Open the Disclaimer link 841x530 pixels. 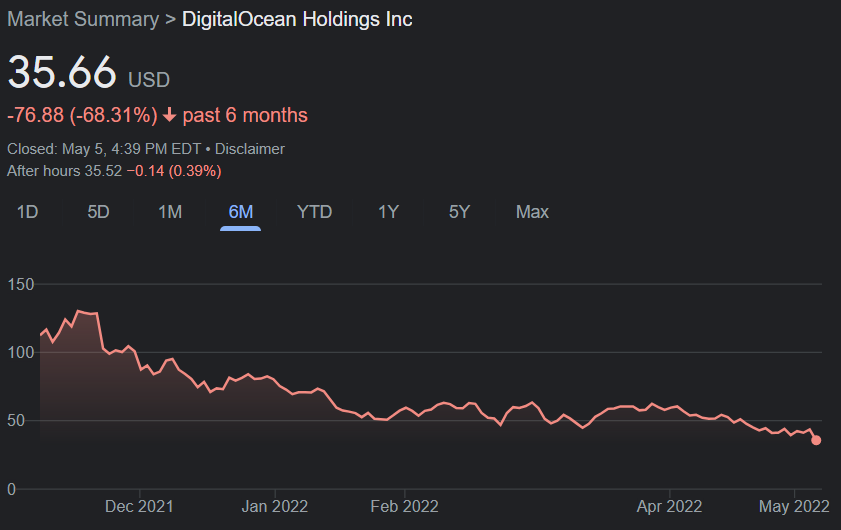click(x=249, y=149)
